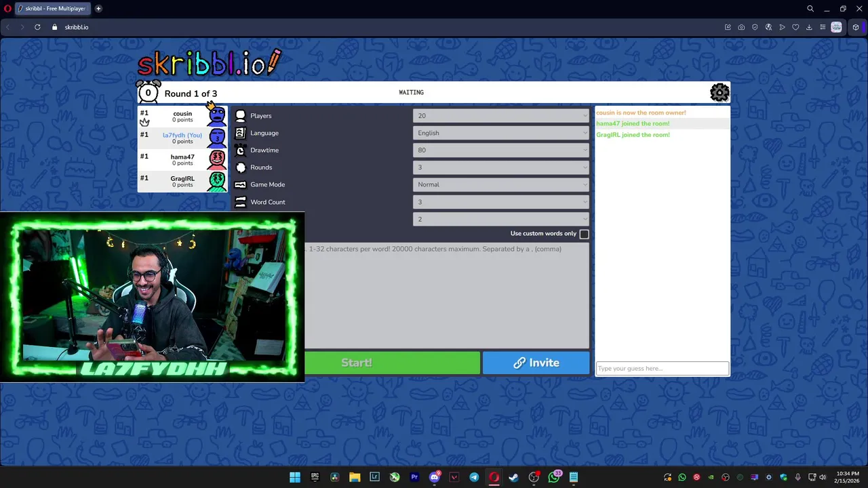The height and width of the screenshot is (488, 868).
Task: Expand the Game Mode dropdown showing Normal
Action: pos(501,184)
